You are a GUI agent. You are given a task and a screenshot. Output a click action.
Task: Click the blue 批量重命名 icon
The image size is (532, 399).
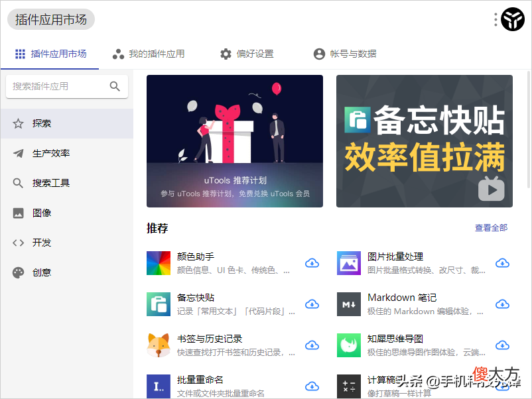[x=159, y=386]
